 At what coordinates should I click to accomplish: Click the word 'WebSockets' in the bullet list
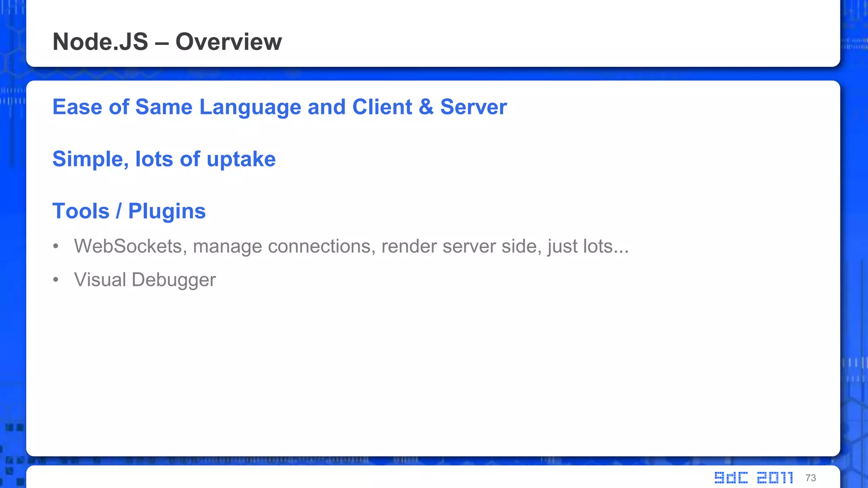tap(130, 246)
